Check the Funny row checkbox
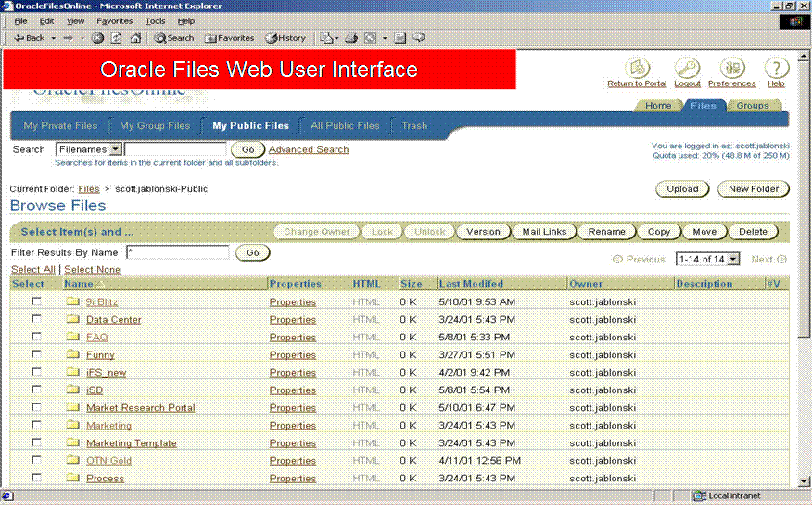 (36, 354)
